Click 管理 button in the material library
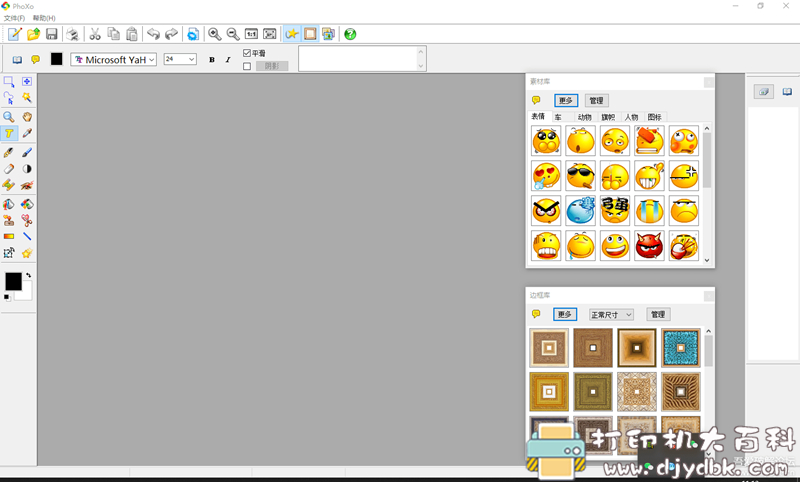800x482 pixels. tap(596, 100)
